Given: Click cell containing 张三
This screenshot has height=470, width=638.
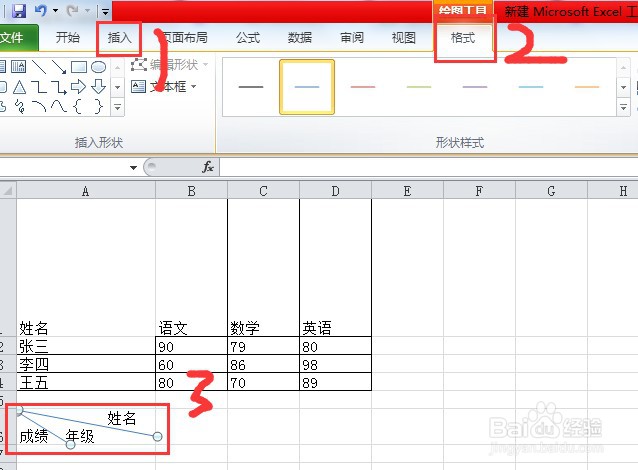Looking at the screenshot, I should click(x=86, y=345).
